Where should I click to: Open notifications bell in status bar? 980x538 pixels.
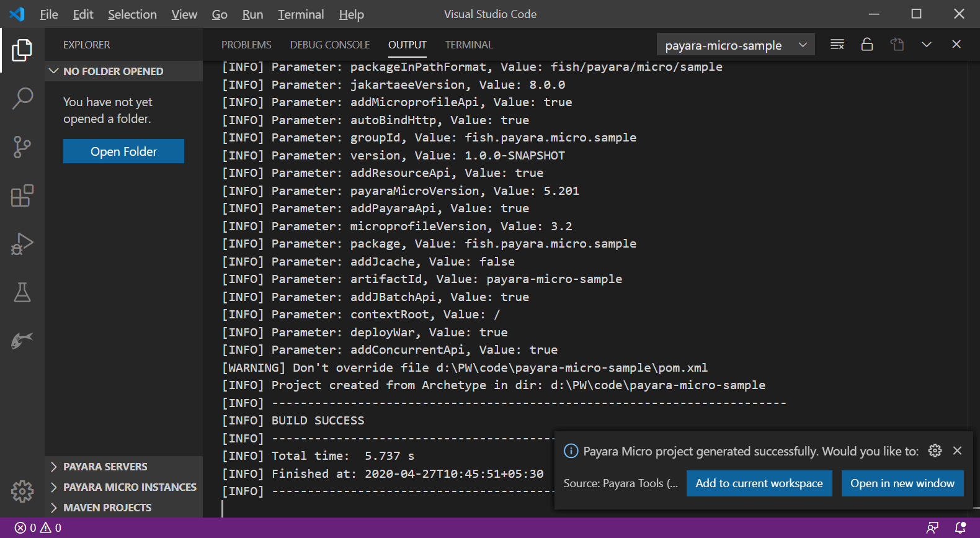(961, 528)
